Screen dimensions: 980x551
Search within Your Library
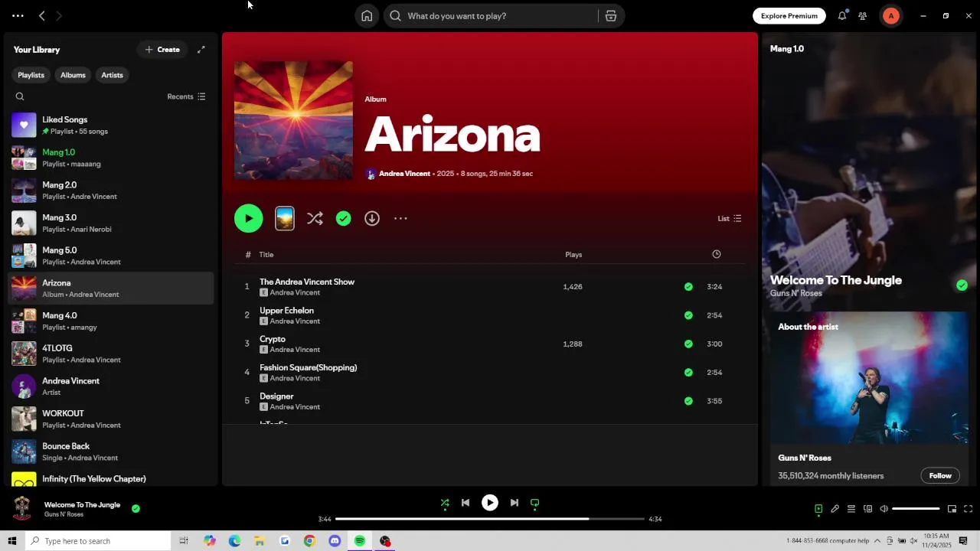coord(20,96)
